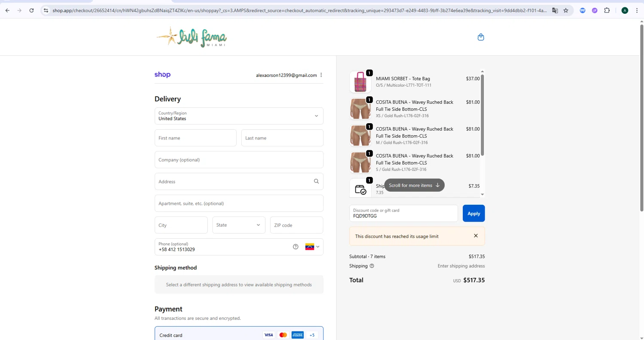The height and width of the screenshot is (340, 644).
Task: Show the +5 more payment cards
Action: [312, 335]
